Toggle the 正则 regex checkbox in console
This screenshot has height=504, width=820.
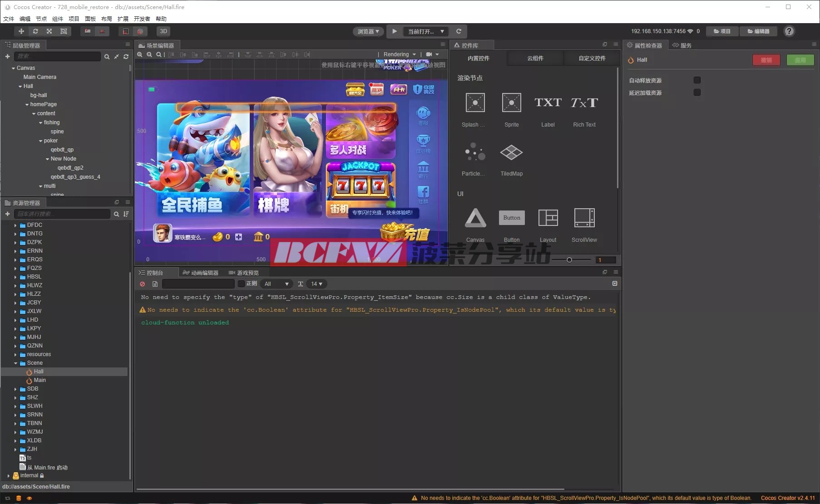(x=242, y=284)
